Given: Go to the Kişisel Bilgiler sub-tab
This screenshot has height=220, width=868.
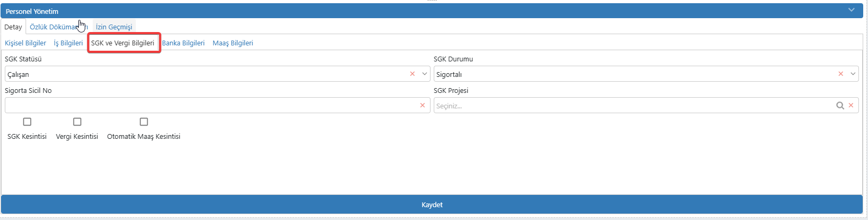Looking at the screenshot, I should click(x=26, y=43).
